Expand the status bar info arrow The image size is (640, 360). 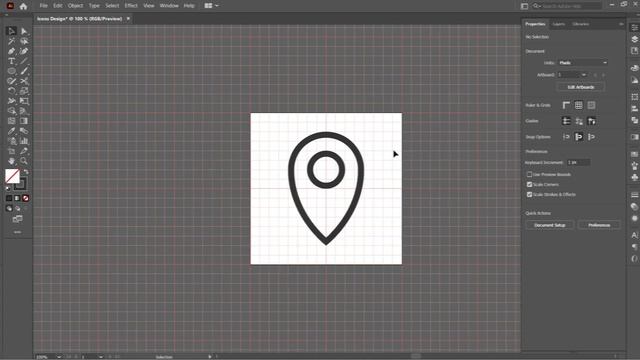pyautogui.click(x=210, y=357)
